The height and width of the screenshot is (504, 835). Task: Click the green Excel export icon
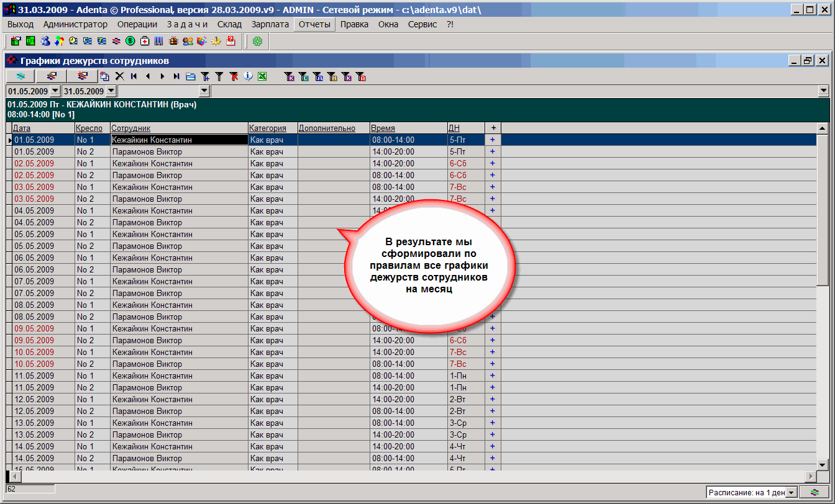pos(262,76)
